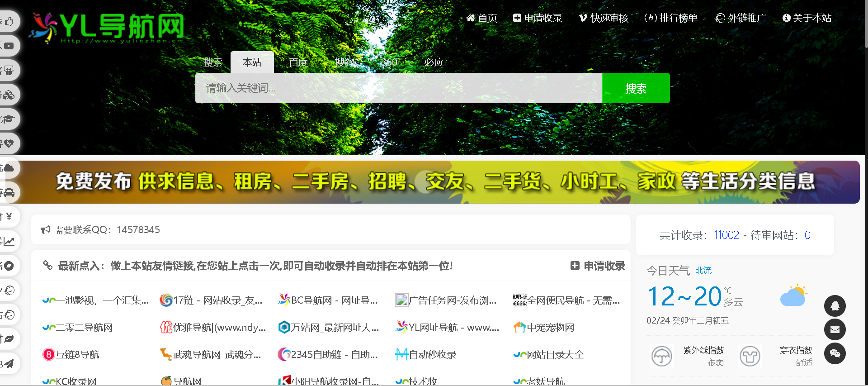Open the 二零二导航网 link
Screen dimensions: 868x386
click(77, 327)
